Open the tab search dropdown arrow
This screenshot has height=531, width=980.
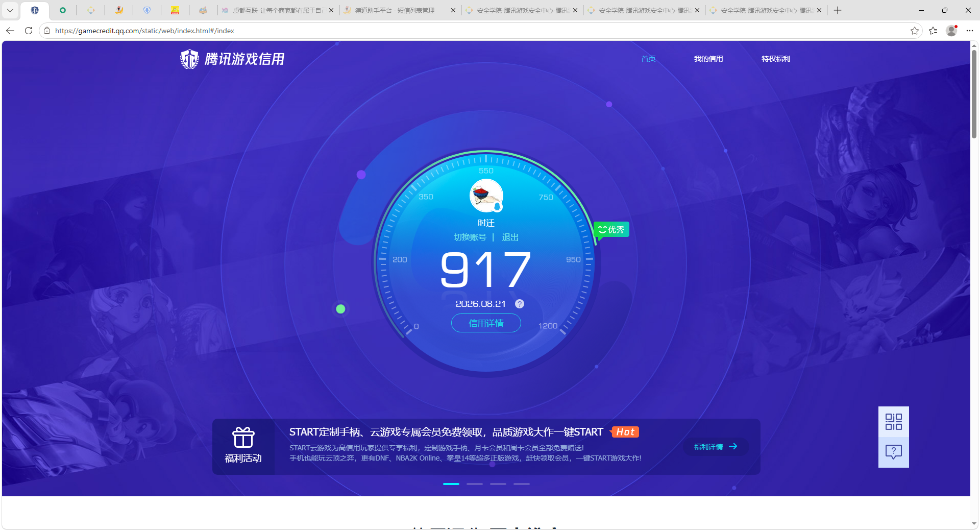click(10, 10)
